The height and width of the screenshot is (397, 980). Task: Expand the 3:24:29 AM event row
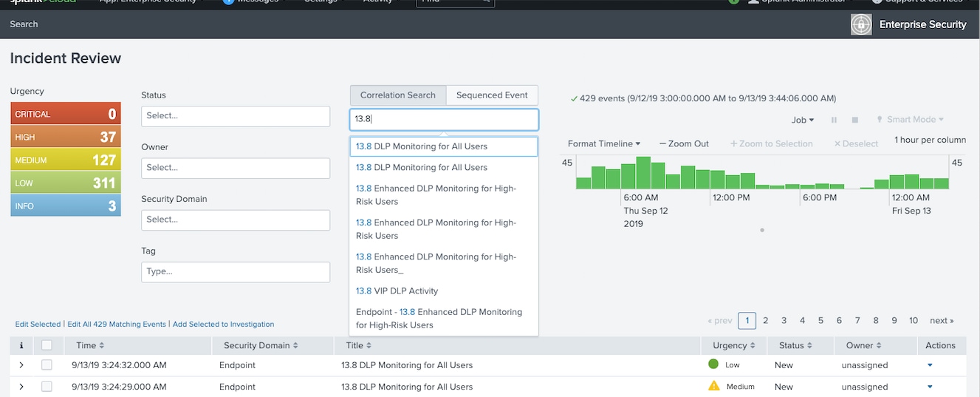[21, 387]
